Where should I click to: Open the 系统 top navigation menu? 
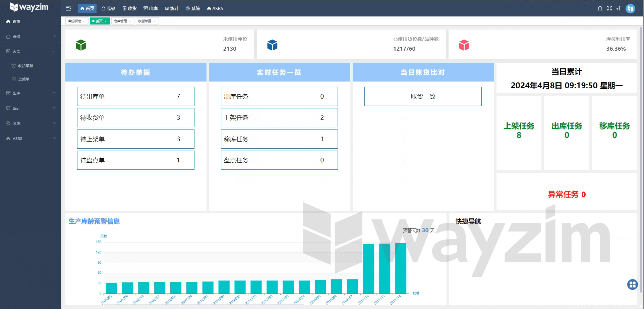[193, 8]
